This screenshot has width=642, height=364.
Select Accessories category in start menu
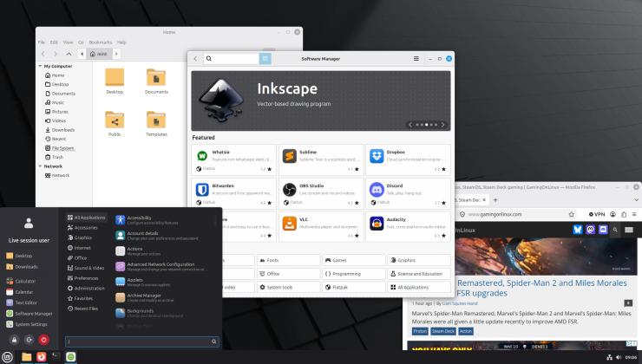click(x=82, y=228)
